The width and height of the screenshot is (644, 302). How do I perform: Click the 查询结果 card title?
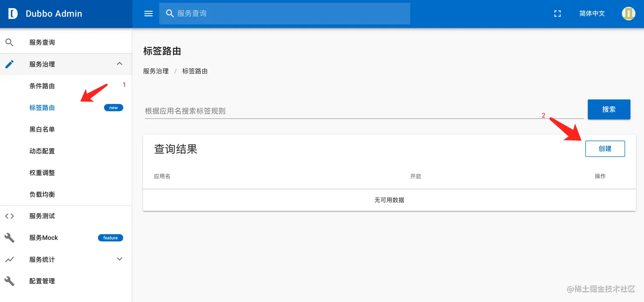[x=175, y=149]
